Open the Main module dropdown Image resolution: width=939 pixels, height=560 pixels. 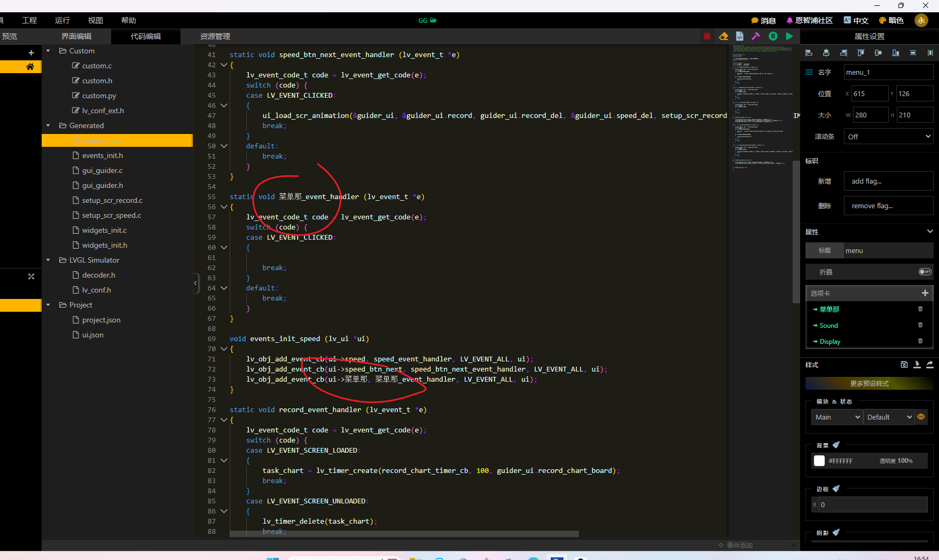pos(838,417)
